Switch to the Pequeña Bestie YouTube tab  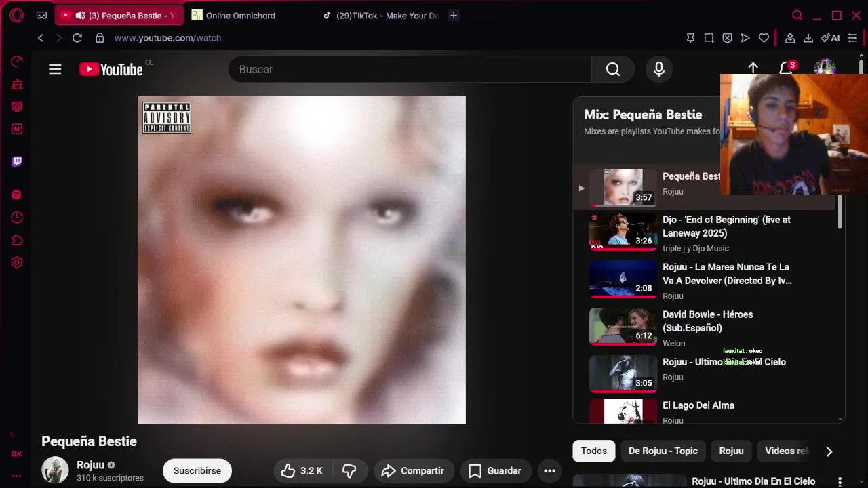click(x=119, y=15)
